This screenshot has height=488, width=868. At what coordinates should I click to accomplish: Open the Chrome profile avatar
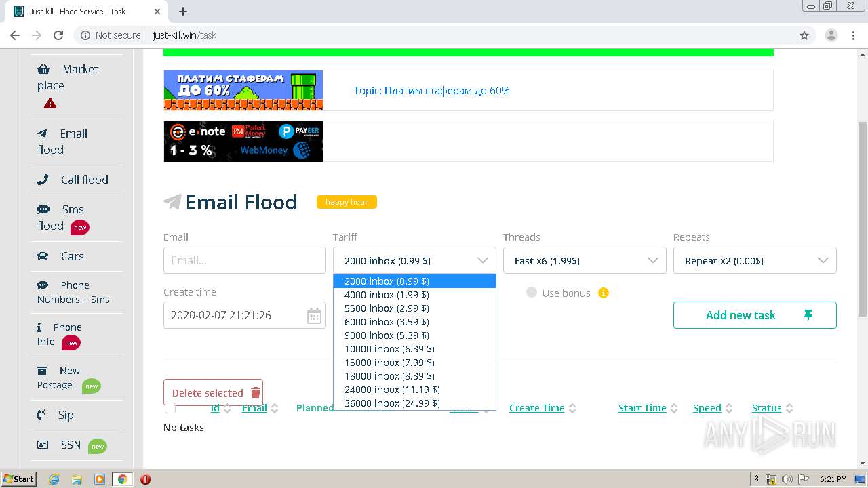[x=831, y=35]
